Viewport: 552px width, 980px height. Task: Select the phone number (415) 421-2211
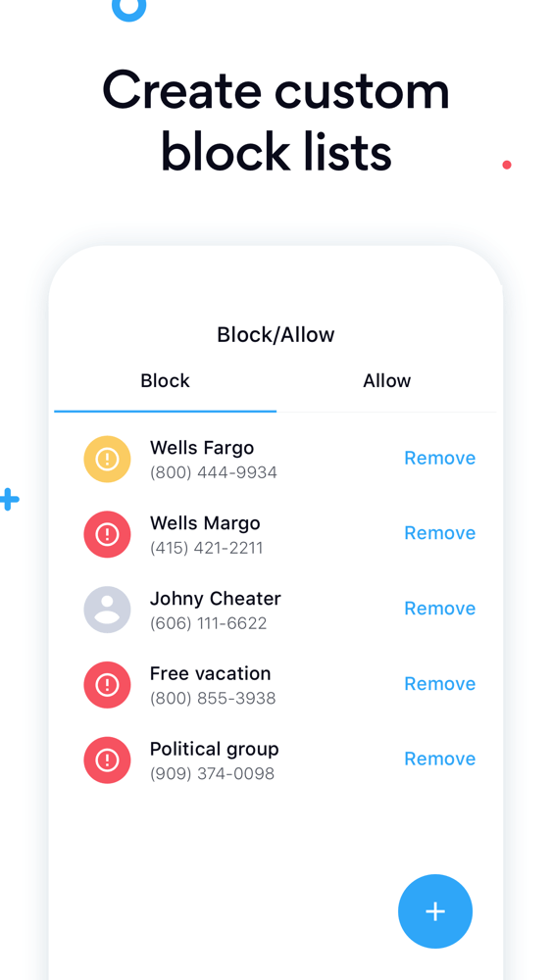206,548
